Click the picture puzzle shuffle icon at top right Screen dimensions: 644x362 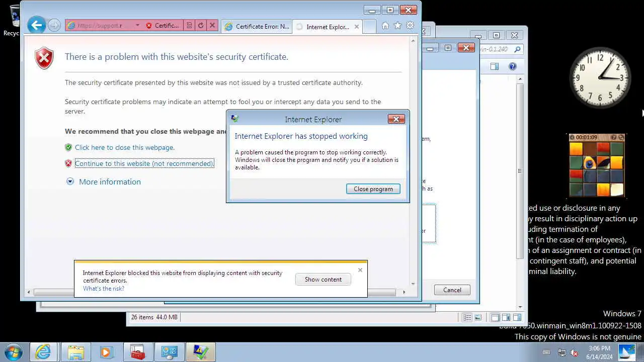621,137
